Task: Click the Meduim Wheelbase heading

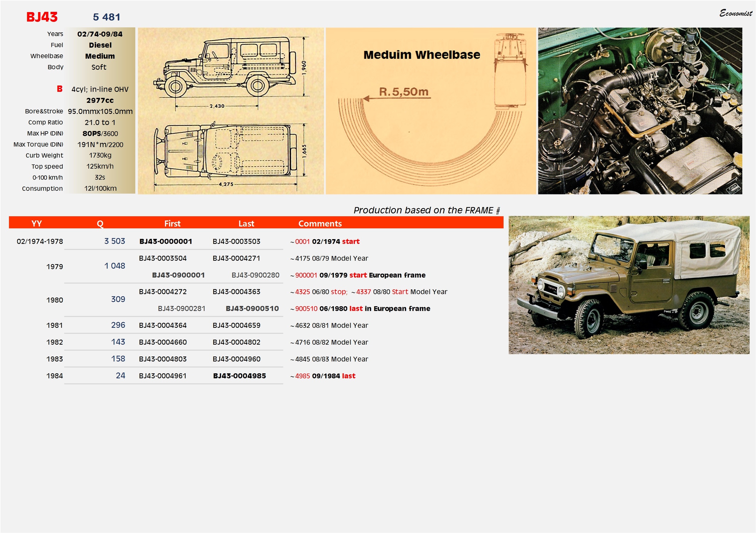Action: click(x=422, y=55)
